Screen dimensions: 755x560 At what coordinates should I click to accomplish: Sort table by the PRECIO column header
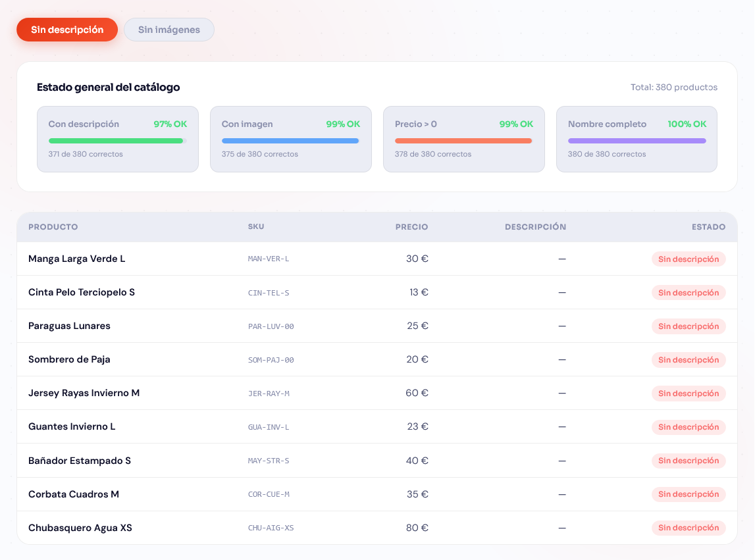(411, 227)
